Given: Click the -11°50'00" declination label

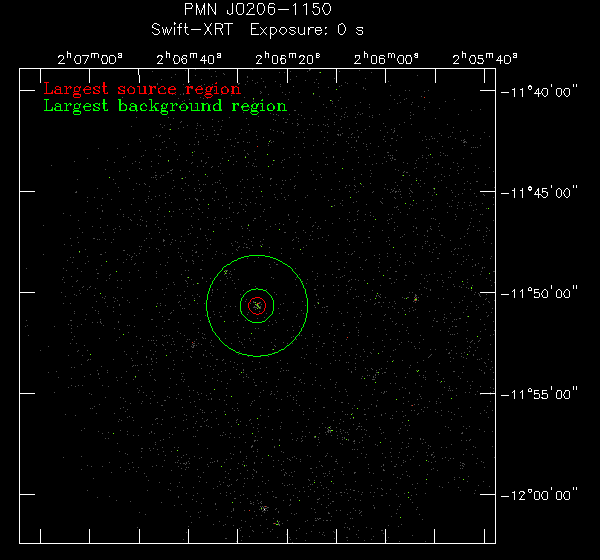Looking at the screenshot, I should pos(538,294).
